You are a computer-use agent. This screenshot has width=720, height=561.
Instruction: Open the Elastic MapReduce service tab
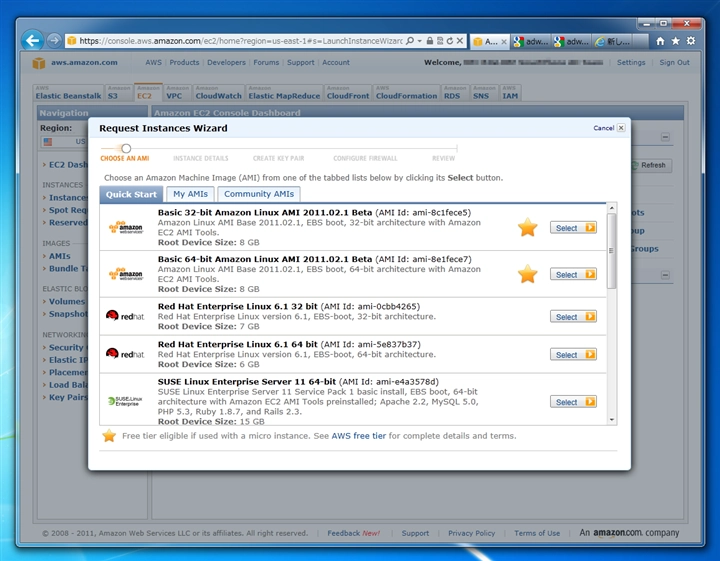pyautogui.click(x=284, y=93)
